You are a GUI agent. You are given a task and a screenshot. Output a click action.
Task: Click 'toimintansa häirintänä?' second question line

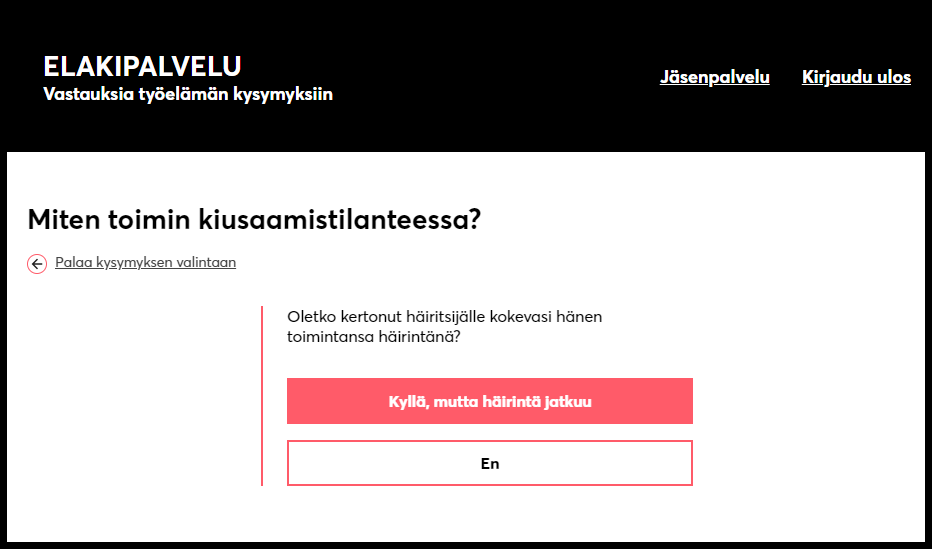pos(373,337)
